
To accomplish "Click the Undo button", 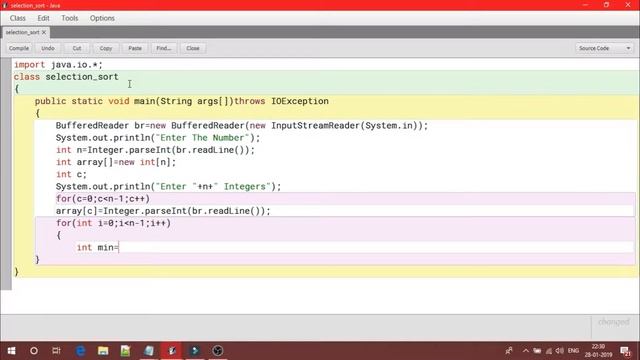I will pos(48,48).
